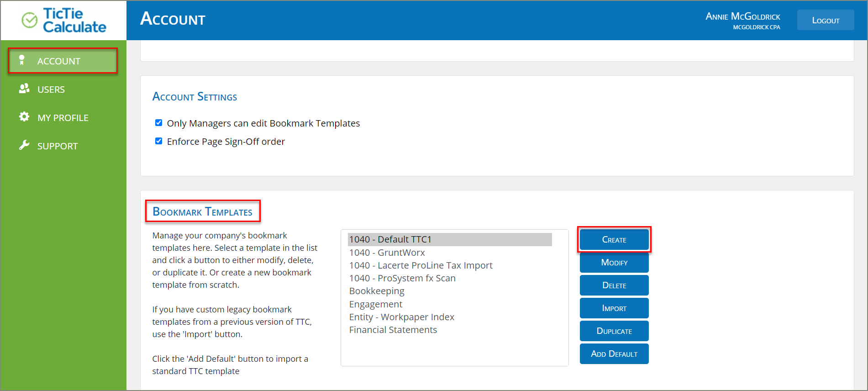Delete the selected bookmark template
Screen dimensions: 868x391
coord(614,285)
